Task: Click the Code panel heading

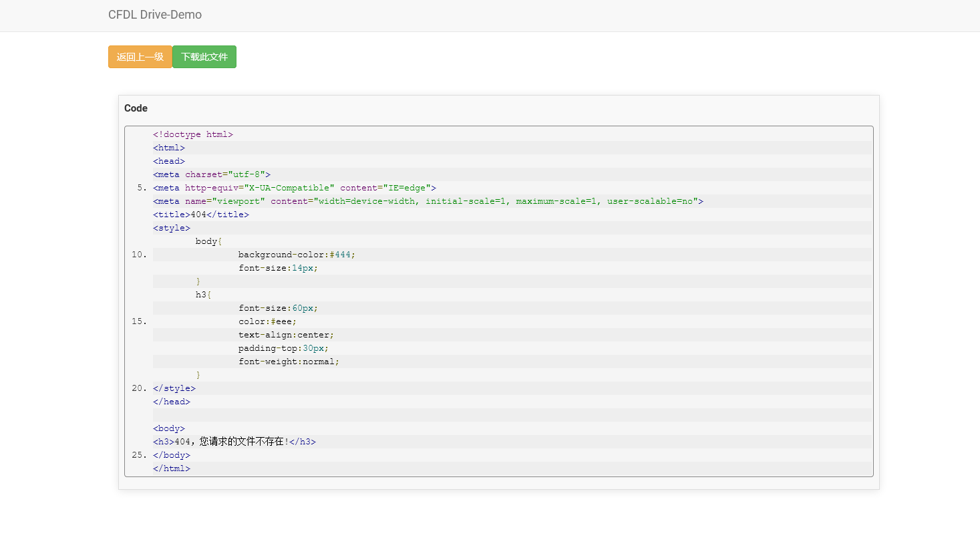Action: 136,108
